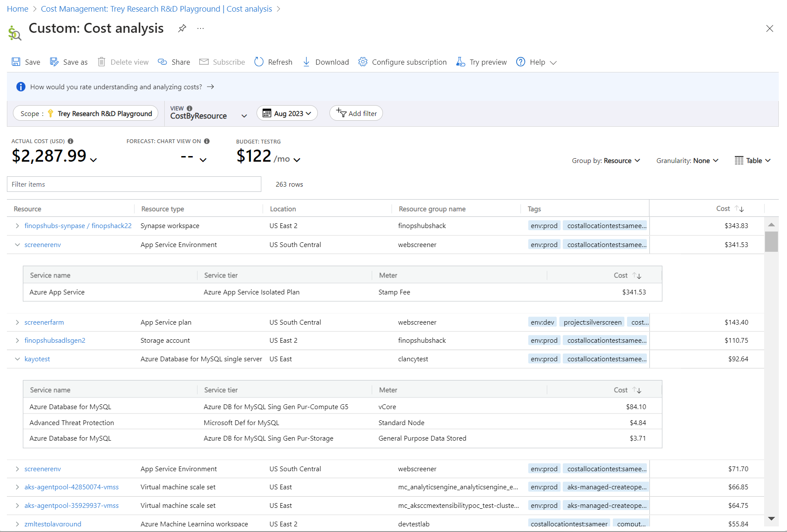
Task: Click Save as in toolbar
Action: [69, 62]
